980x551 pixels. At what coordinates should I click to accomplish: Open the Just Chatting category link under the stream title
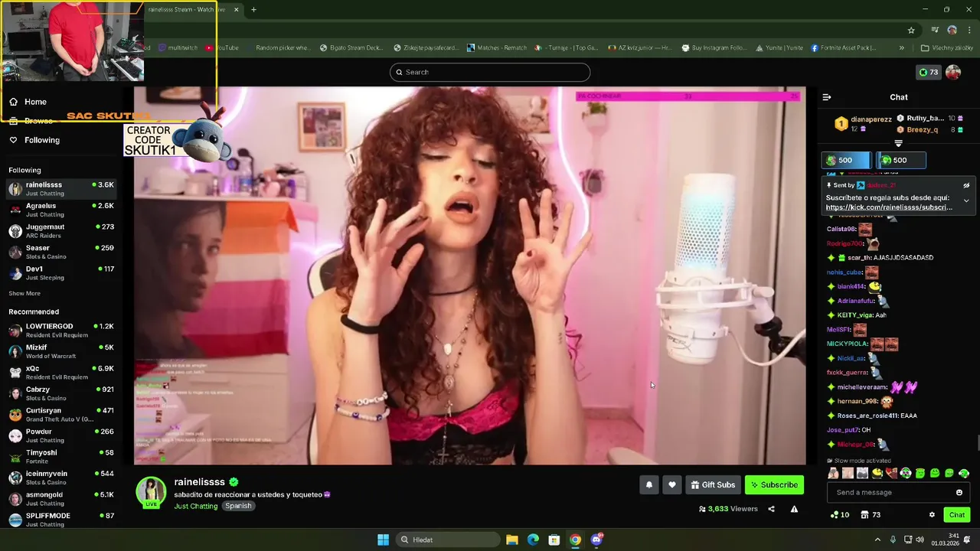point(196,506)
